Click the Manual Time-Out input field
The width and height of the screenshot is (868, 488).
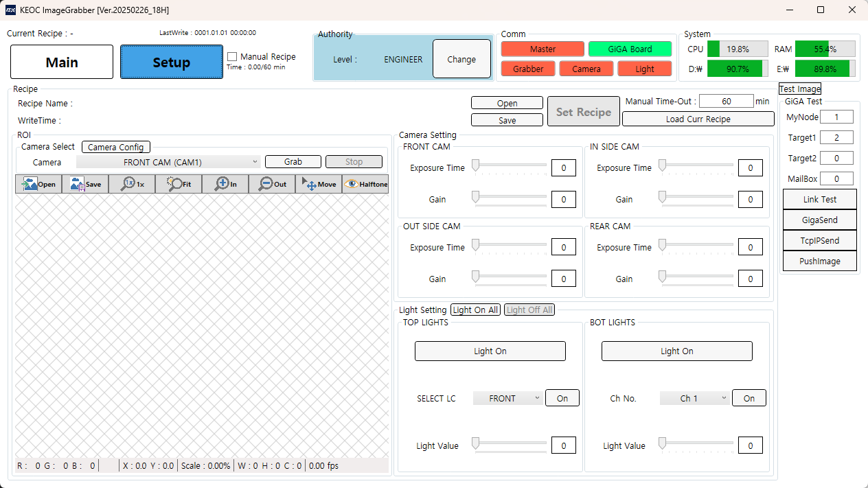point(726,102)
